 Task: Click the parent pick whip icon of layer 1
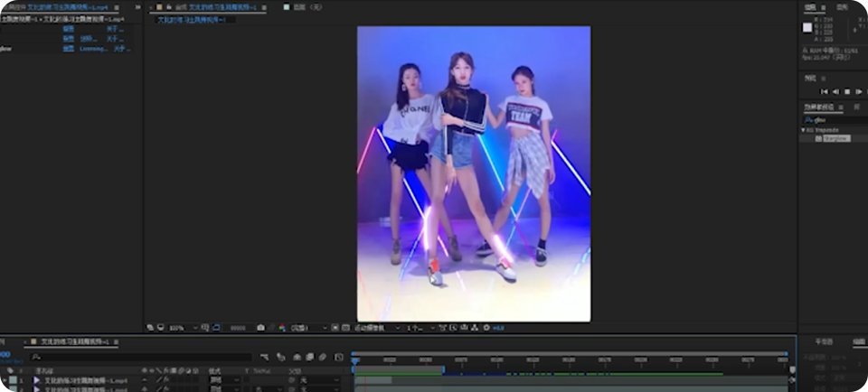coord(292,380)
